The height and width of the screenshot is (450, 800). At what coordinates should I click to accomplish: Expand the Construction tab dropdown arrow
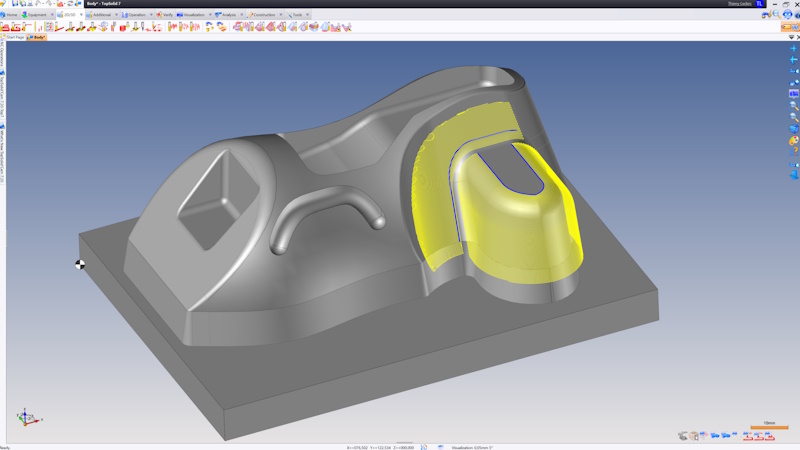[281, 15]
